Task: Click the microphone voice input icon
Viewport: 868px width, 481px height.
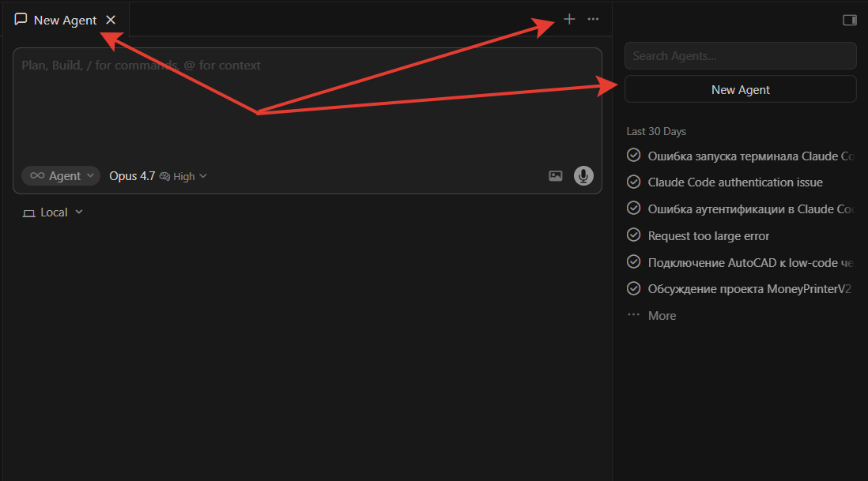Action: pyautogui.click(x=583, y=176)
